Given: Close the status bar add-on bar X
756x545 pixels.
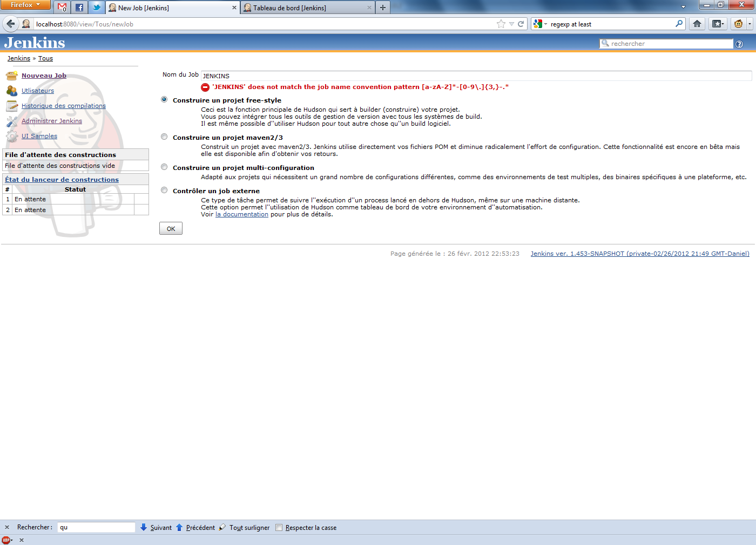Looking at the screenshot, I should point(22,540).
